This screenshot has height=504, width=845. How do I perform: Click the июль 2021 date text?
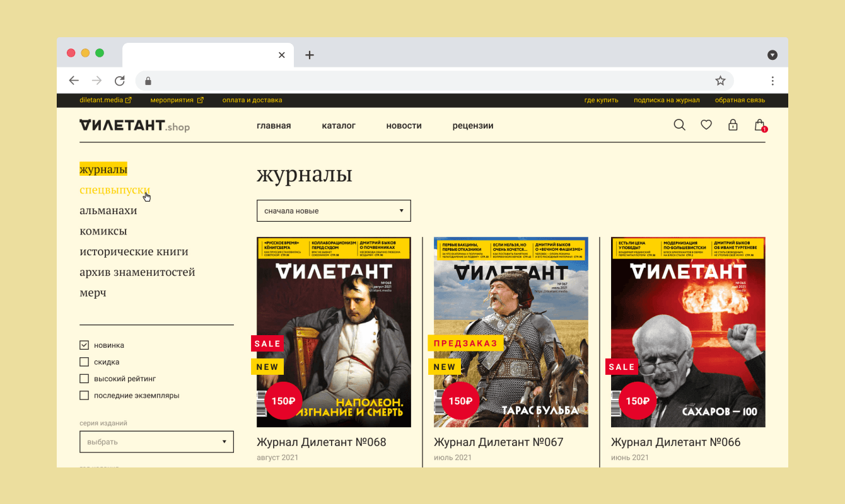click(453, 457)
